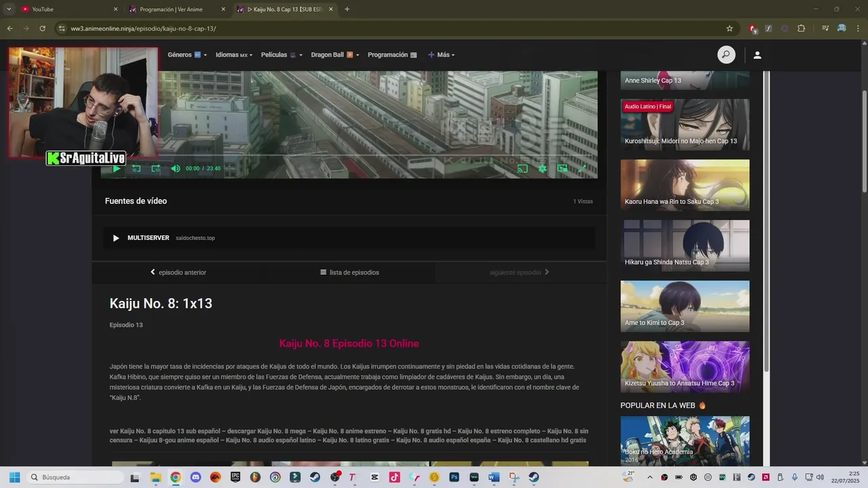Screen dimensions: 868x488
Task: Open Hikaru ga Shinda Natsu Cap 3
Action: point(685,245)
